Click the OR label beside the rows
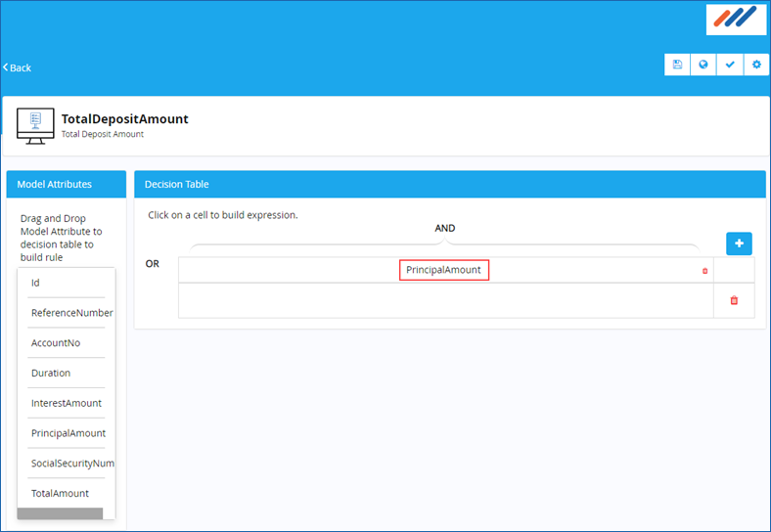Image resolution: width=771 pixels, height=532 pixels. click(x=153, y=263)
